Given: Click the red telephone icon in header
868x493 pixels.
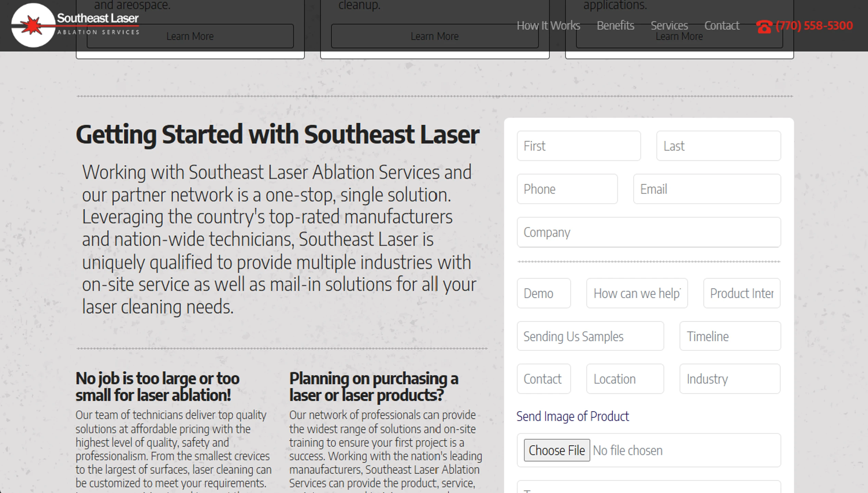Looking at the screenshot, I should click(x=764, y=26).
